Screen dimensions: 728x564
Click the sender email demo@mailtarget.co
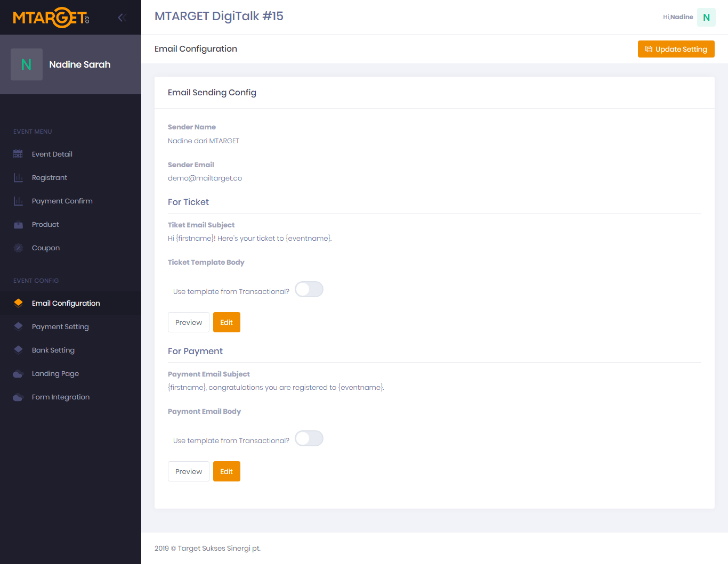pyautogui.click(x=205, y=178)
